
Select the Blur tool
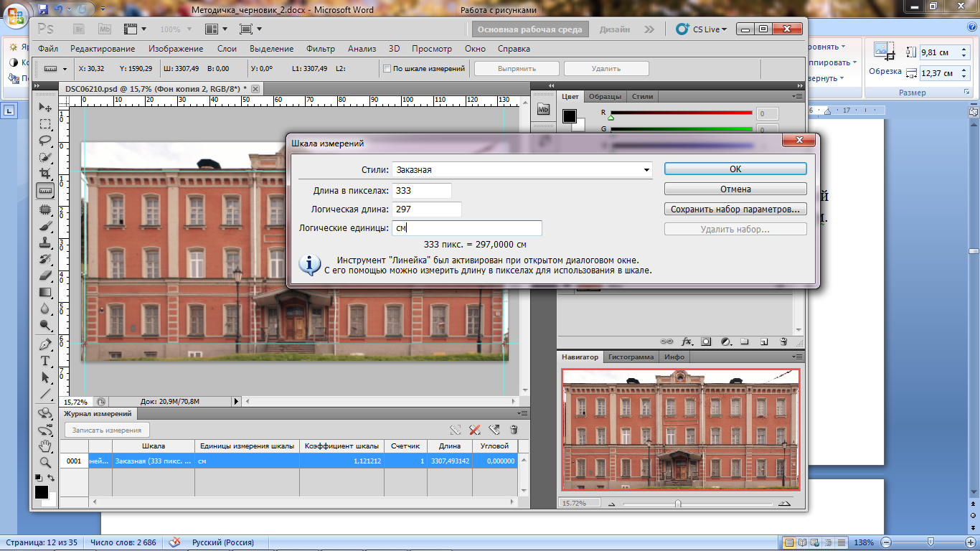click(x=45, y=309)
